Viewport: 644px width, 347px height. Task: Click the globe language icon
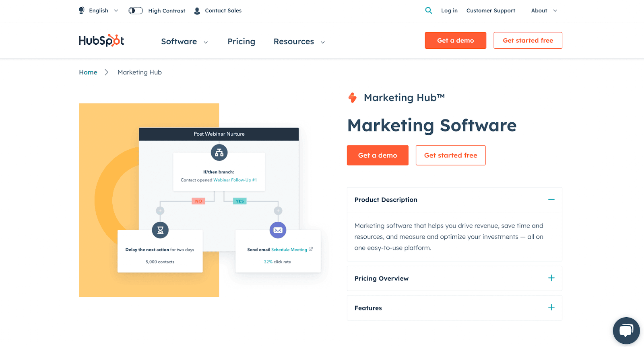[82, 10]
